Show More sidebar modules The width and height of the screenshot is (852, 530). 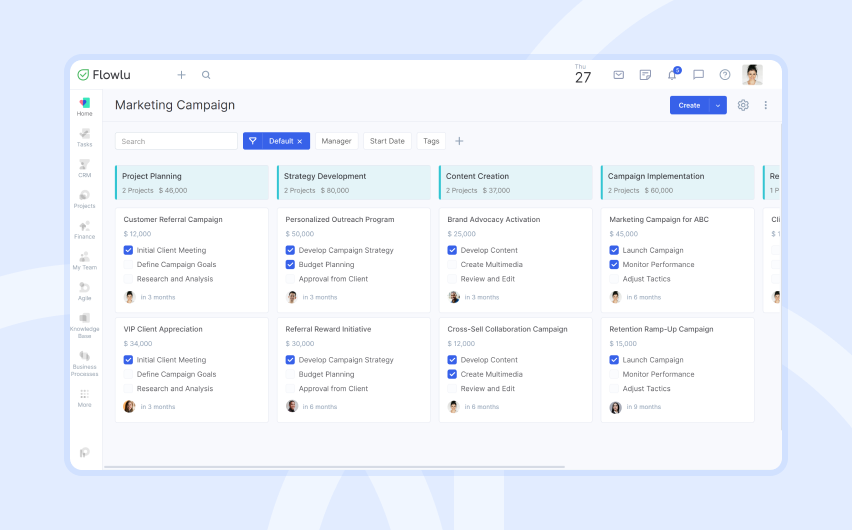pos(84,398)
